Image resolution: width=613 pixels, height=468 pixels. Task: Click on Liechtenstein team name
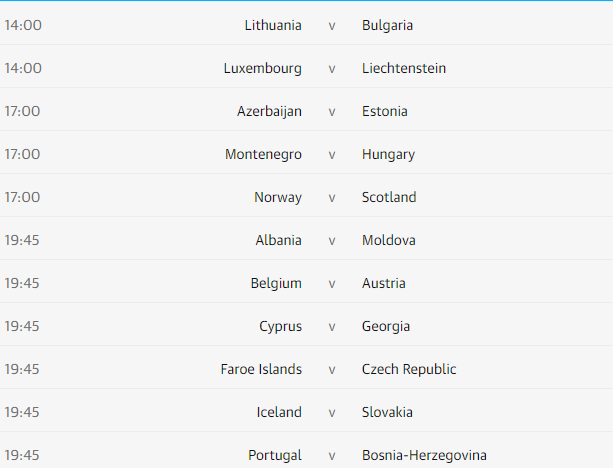pos(404,68)
